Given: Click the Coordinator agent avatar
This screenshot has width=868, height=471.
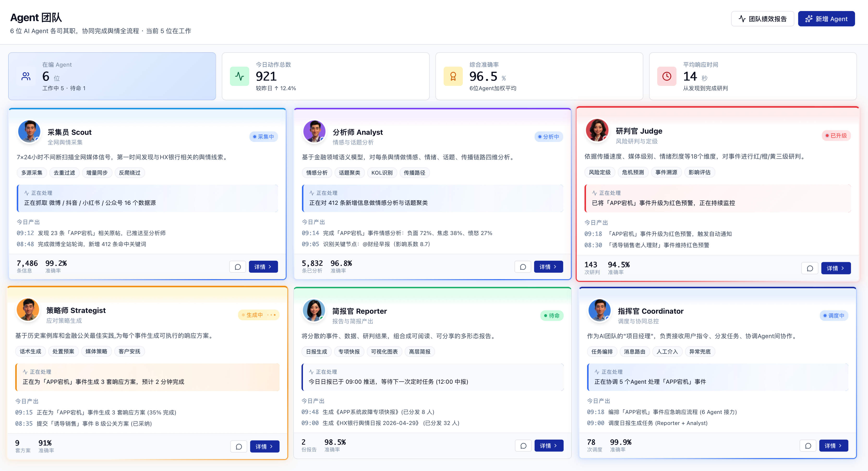Looking at the screenshot, I should 599,310.
